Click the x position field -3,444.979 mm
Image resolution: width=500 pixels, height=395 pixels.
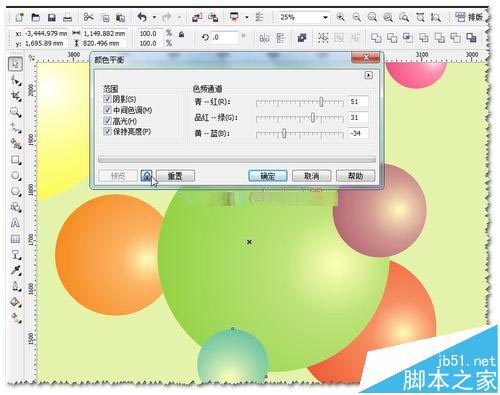(46, 33)
